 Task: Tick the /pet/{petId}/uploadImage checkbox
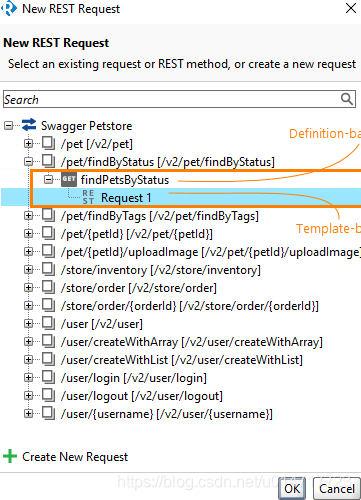(x=49, y=251)
